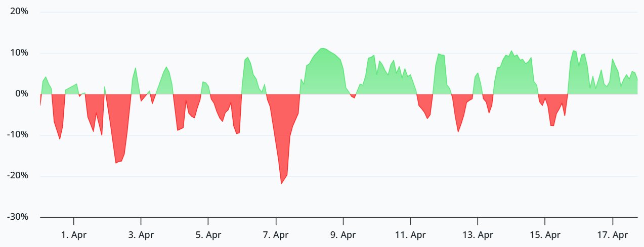Select the 11. Apr axis label
Image resolution: width=644 pixels, height=247 pixels.
[x=410, y=235]
